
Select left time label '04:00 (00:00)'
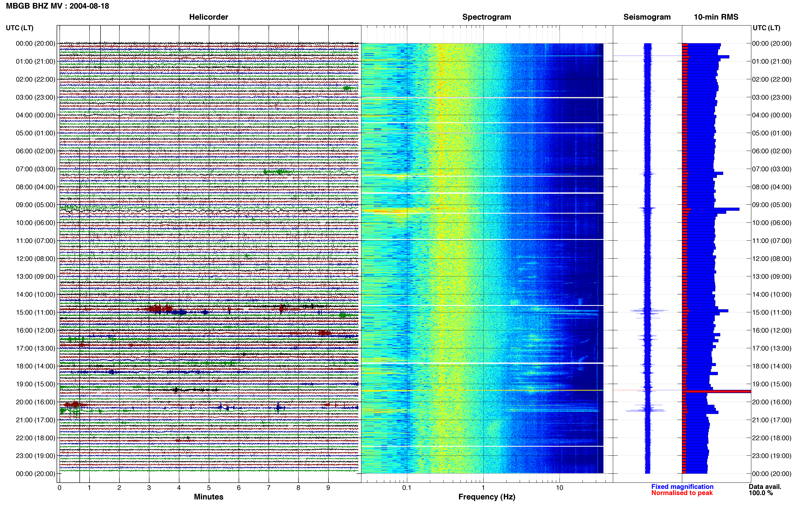(36, 115)
